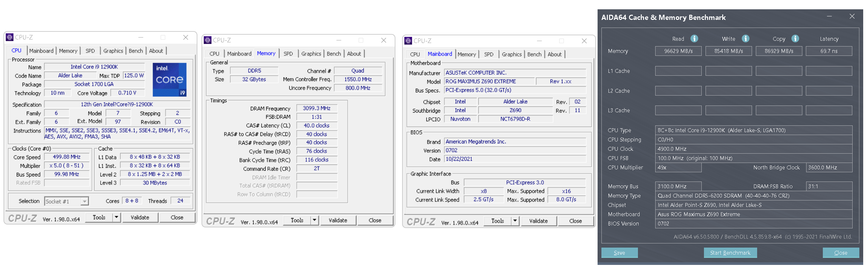This screenshot has height=271, width=868.
Task: Select CPU tab in first CPU-Z window
Action: pyautogui.click(x=16, y=51)
